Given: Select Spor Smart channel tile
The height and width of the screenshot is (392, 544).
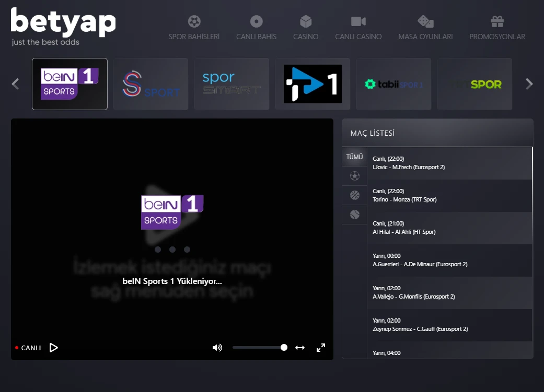Looking at the screenshot, I should (x=232, y=84).
